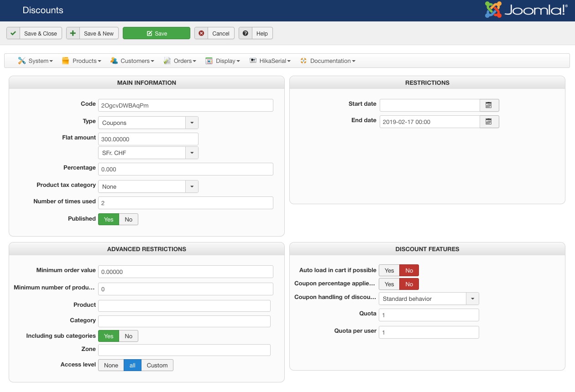Open the Product tax category dropdown
The height and width of the screenshot is (392, 575).
click(148, 186)
